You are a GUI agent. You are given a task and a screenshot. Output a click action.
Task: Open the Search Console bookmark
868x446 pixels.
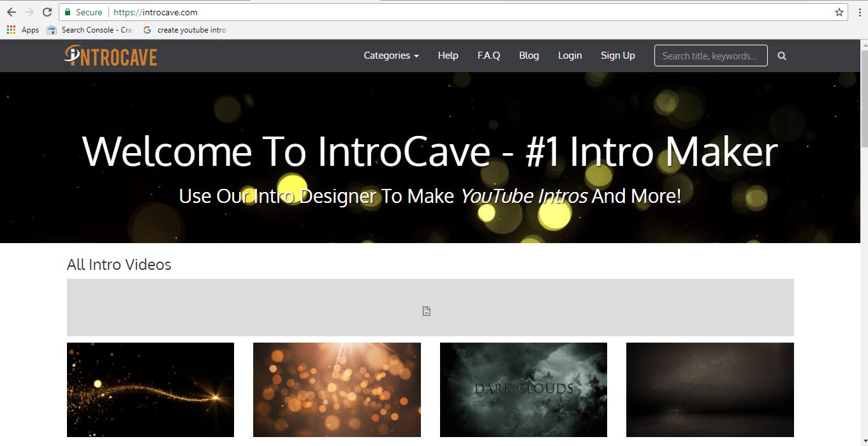click(89, 30)
